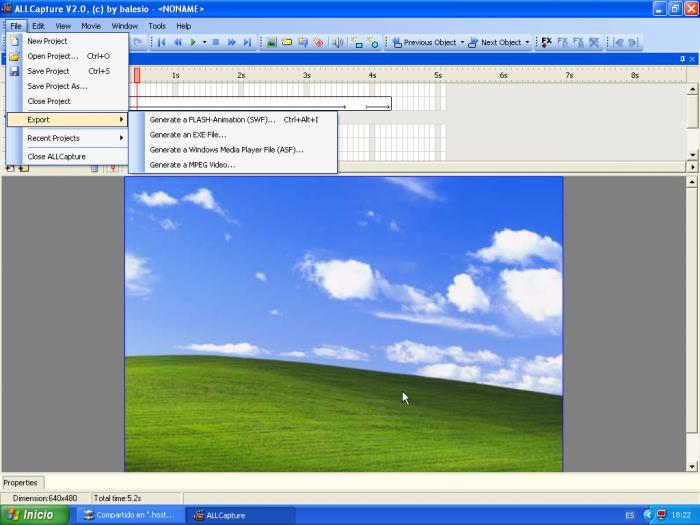Screen dimensions: 700x525
Task: Click timeline scrollbar down arrow
Action: [692, 155]
